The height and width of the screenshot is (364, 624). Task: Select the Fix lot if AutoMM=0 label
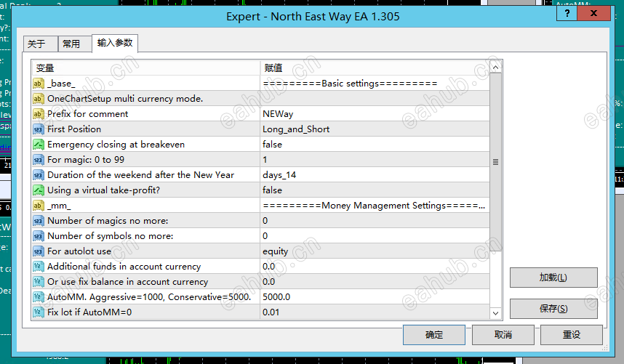[89, 312]
